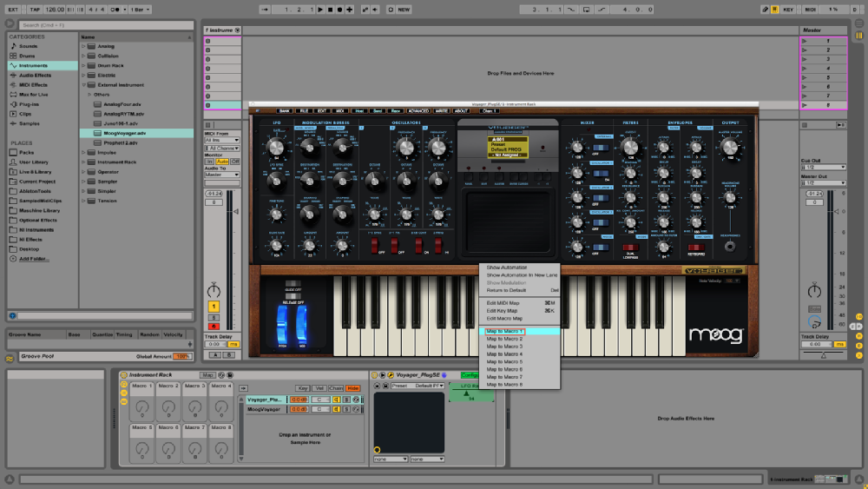The width and height of the screenshot is (868, 489).
Task: Click the Hide button in the chain list
Action: pyautogui.click(x=353, y=388)
